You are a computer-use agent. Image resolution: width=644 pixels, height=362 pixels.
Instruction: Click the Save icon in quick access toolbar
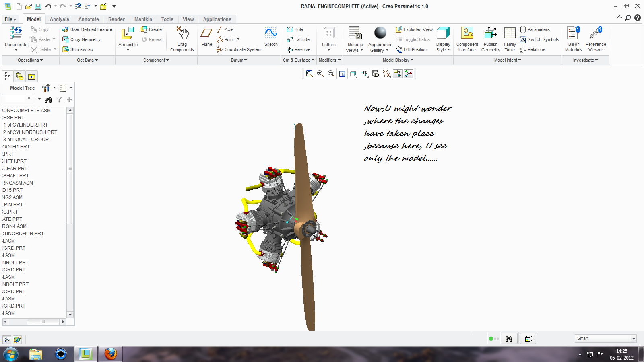(38, 6)
